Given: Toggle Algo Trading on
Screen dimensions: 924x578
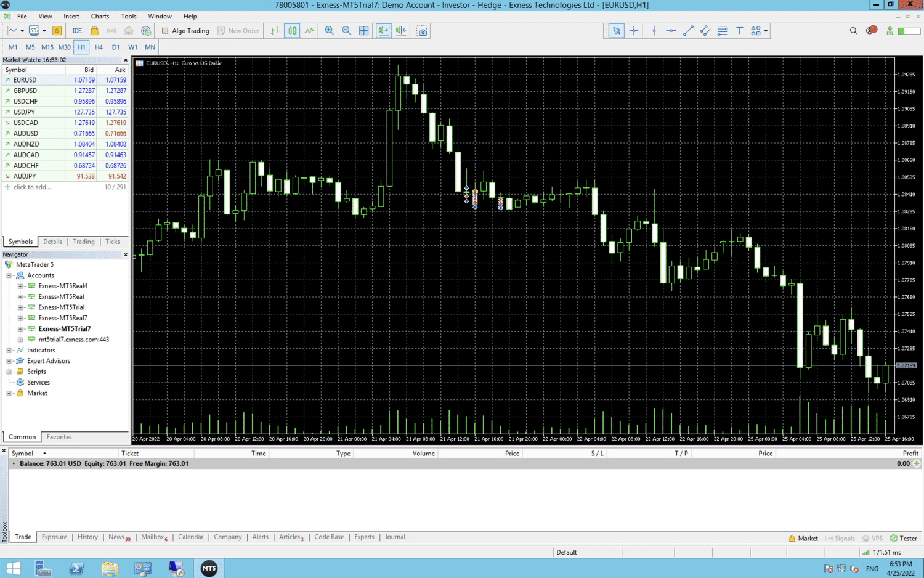Looking at the screenshot, I should tap(185, 31).
